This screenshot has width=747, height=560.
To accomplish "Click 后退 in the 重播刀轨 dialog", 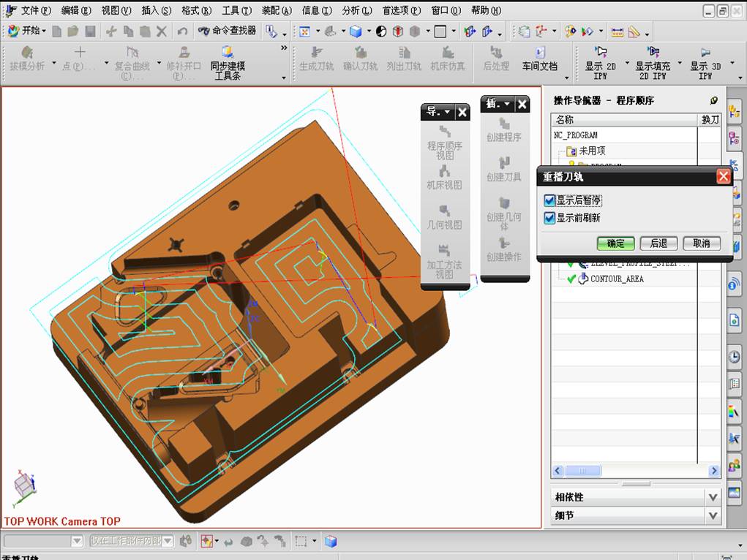I will [x=659, y=243].
